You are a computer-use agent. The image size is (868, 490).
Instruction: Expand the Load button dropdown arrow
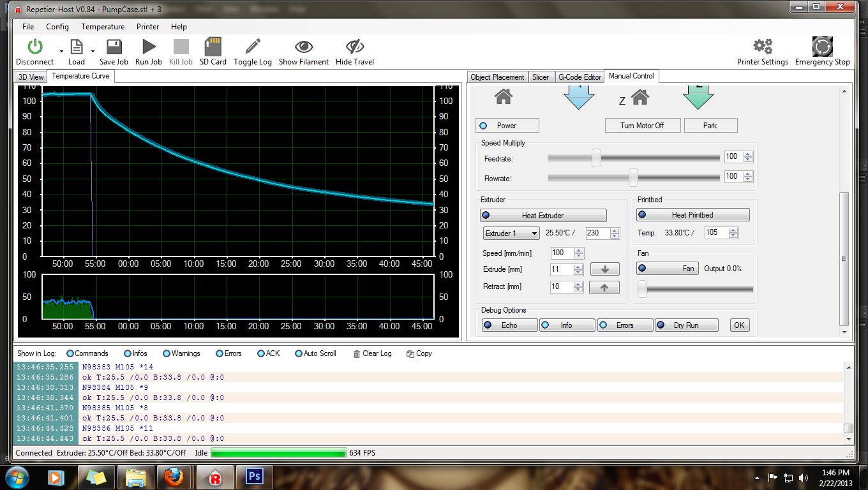coord(93,51)
